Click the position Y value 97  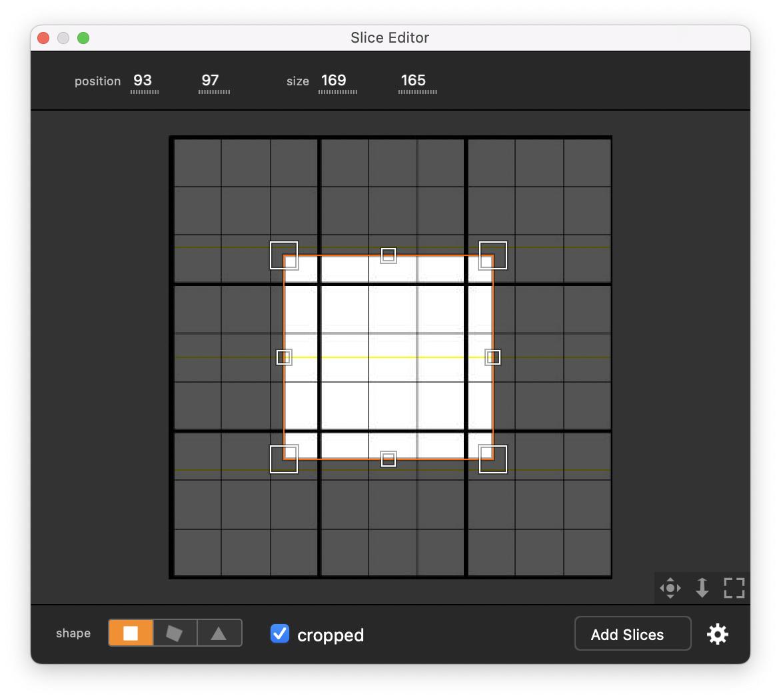click(211, 81)
